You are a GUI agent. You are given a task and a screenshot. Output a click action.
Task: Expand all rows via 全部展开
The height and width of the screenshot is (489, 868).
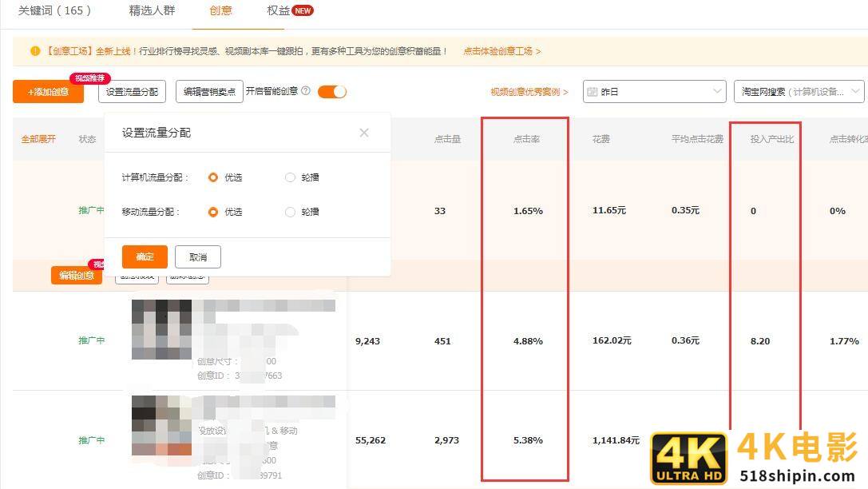pos(37,137)
